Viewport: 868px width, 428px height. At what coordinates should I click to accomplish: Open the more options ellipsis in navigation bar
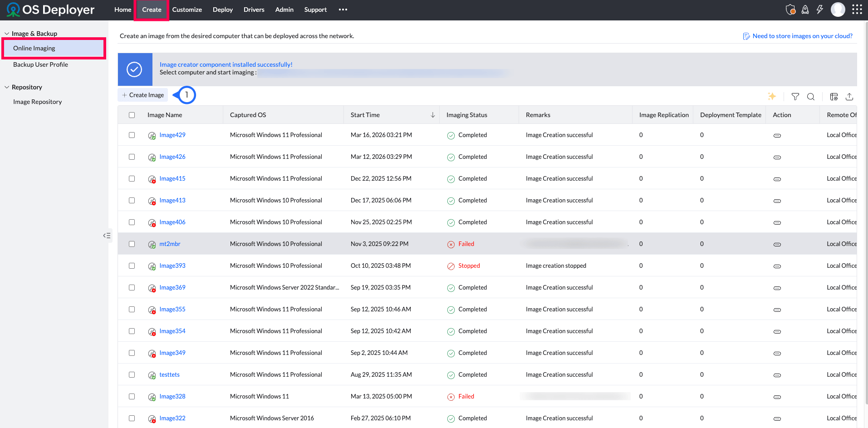click(x=343, y=10)
